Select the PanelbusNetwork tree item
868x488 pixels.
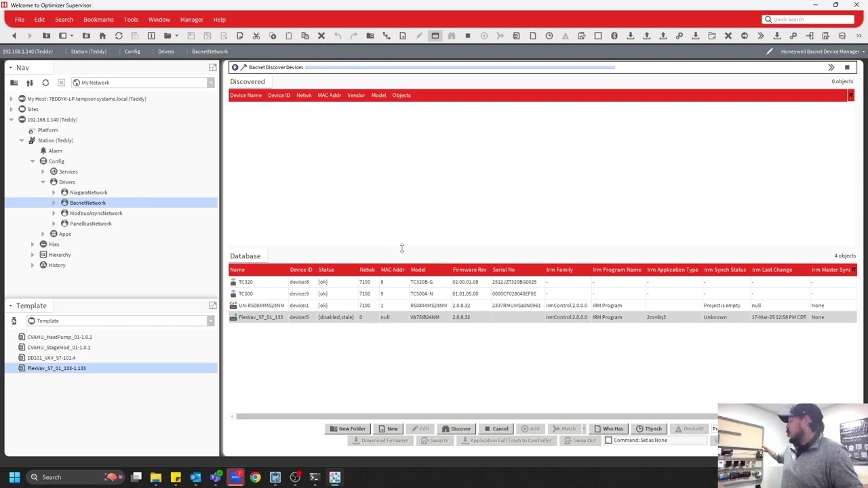click(x=90, y=224)
